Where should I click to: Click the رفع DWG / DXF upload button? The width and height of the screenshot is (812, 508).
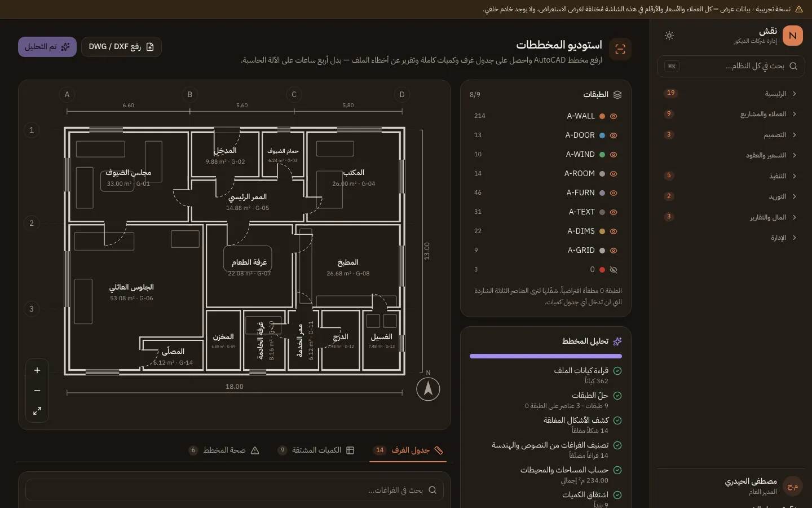(121, 47)
